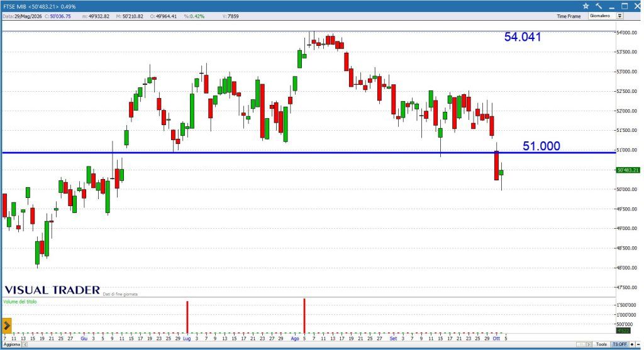The image size is (644, 350).
Task: Click the volume value V: 7859
Action: (x=230, y=16)
